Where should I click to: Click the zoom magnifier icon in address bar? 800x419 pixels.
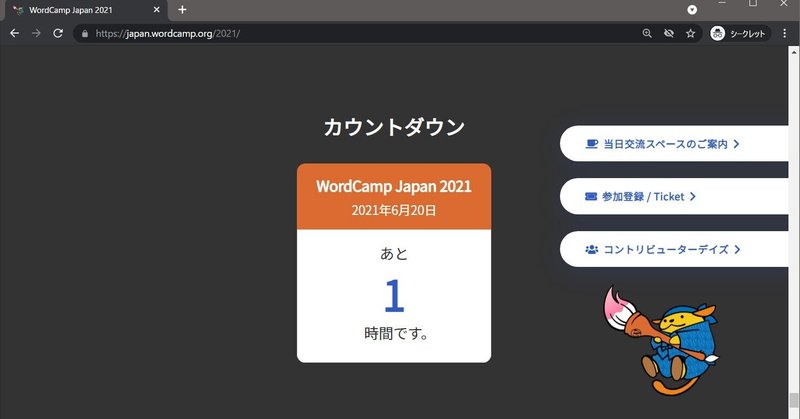click(x=647, y=33)
